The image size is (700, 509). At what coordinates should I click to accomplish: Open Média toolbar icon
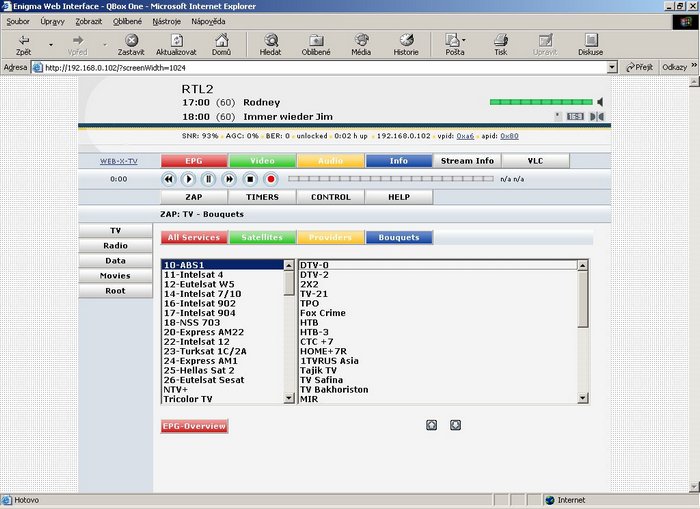[x=361, y=40]
